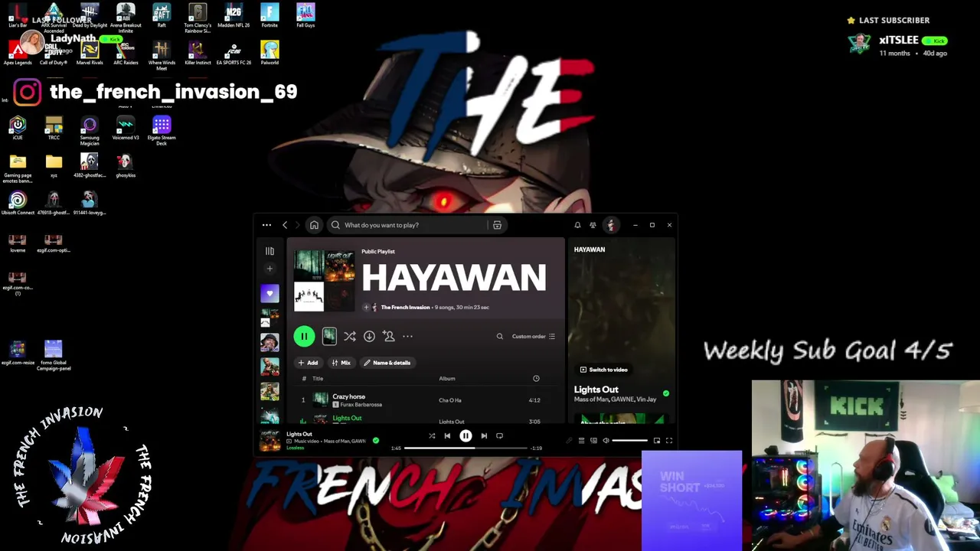Select the Crazy horse track row
This screenshot has height=551, width=980.
coord(426,399)
